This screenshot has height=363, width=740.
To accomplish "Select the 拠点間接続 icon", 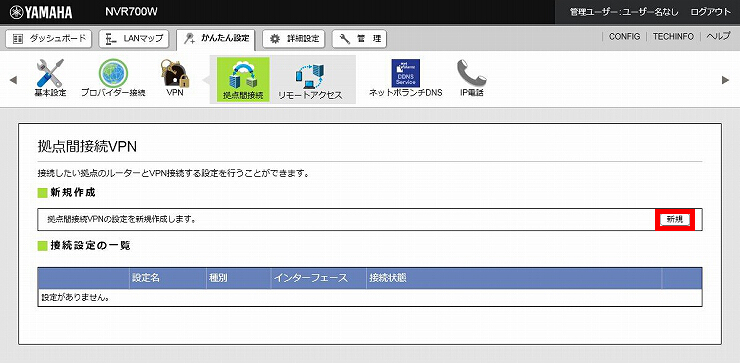I will tap(243, 79).
